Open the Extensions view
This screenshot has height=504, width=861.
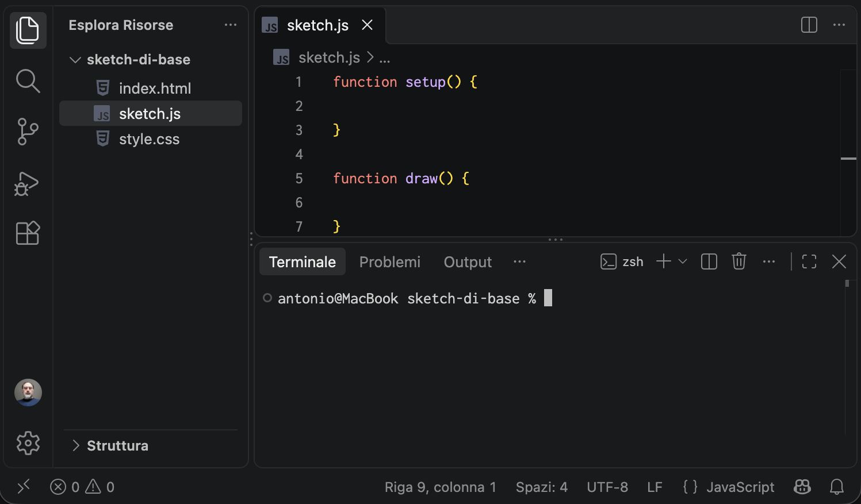(x=28, y=233)
